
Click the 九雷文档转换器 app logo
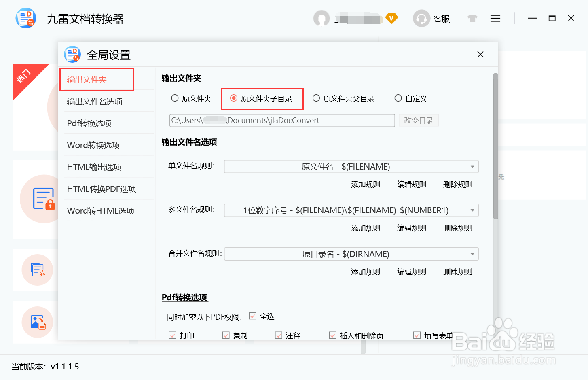(x=26, y=18)
